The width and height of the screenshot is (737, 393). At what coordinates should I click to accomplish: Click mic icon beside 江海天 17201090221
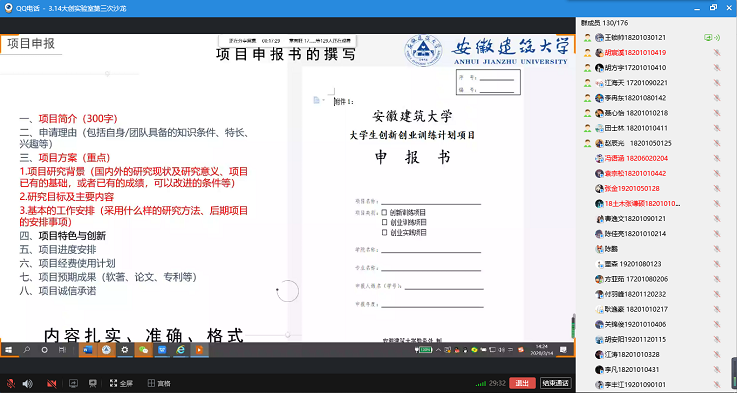(x=717, y=83)
